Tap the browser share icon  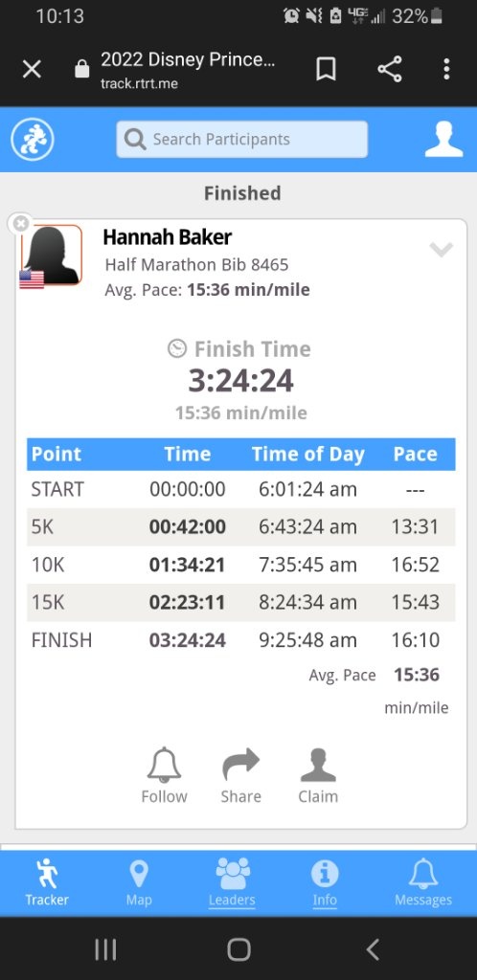390,69
